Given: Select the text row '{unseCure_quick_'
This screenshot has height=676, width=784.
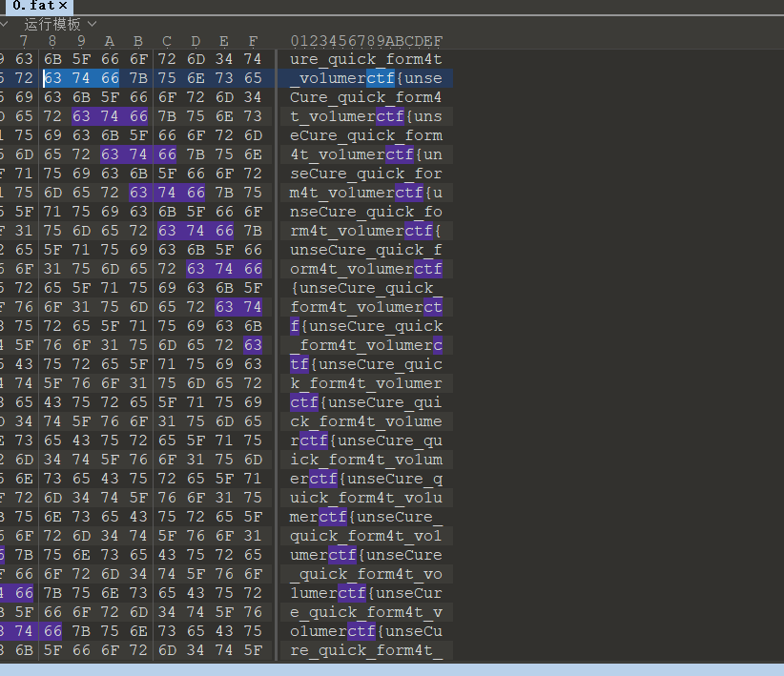Looking at the screenshot, I should 366,288.
